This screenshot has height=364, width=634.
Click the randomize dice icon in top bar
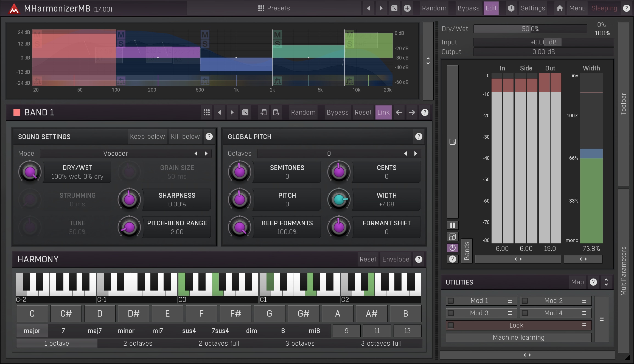pos(394,8)
